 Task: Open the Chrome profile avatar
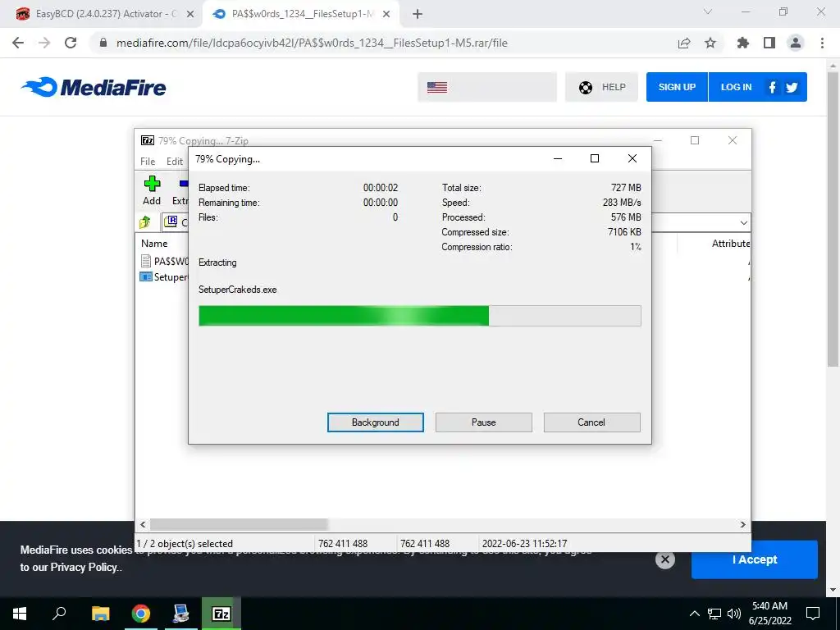pos(796,43)
